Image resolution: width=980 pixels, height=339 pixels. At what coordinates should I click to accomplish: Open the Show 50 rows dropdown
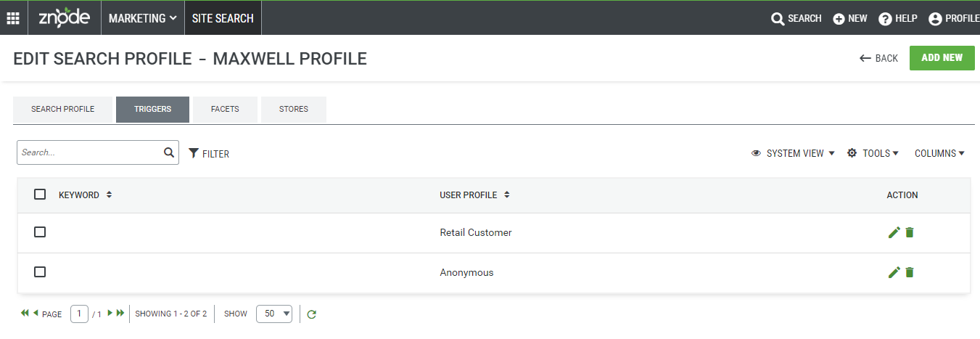pos(274,314)
